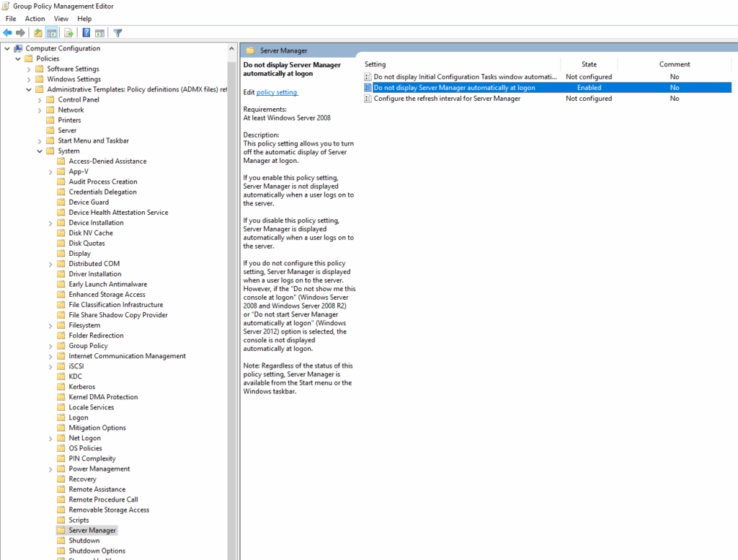Click the Back navigation arrow
Viewport: 738px width, 560px height.
click(x=7, y=32)
